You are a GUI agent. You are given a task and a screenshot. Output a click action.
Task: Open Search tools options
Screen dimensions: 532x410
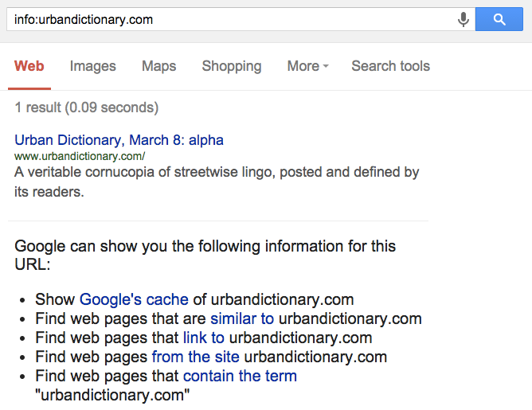click(390, 66)
